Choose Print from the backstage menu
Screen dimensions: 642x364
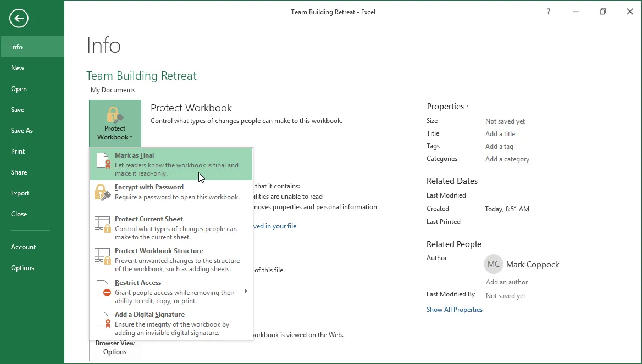coord(18,152)
